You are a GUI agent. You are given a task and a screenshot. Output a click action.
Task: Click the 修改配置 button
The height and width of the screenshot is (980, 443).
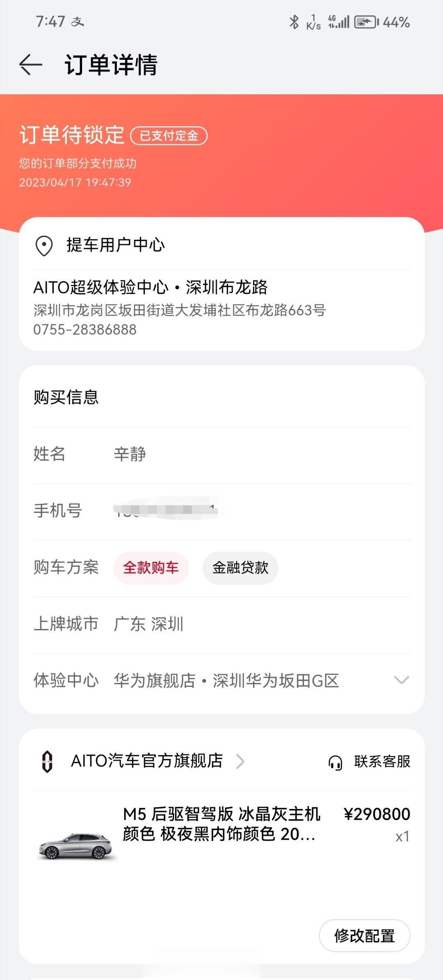(x=365, y=936)
